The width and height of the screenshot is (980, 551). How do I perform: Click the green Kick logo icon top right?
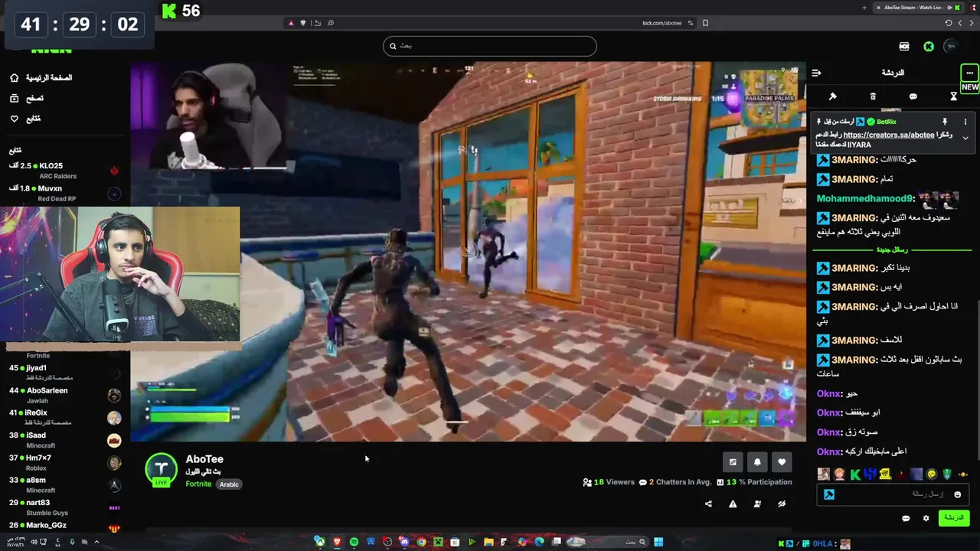929,46
